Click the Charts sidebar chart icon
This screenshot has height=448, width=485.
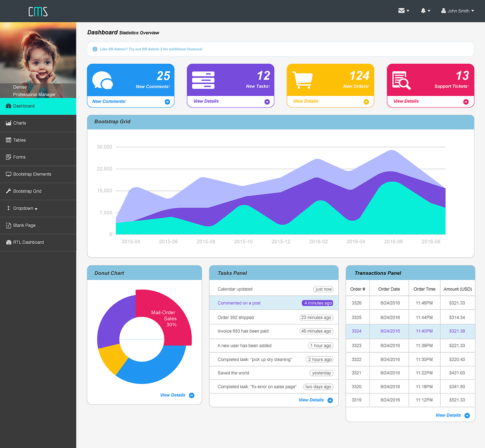click(x=8, y=123)
